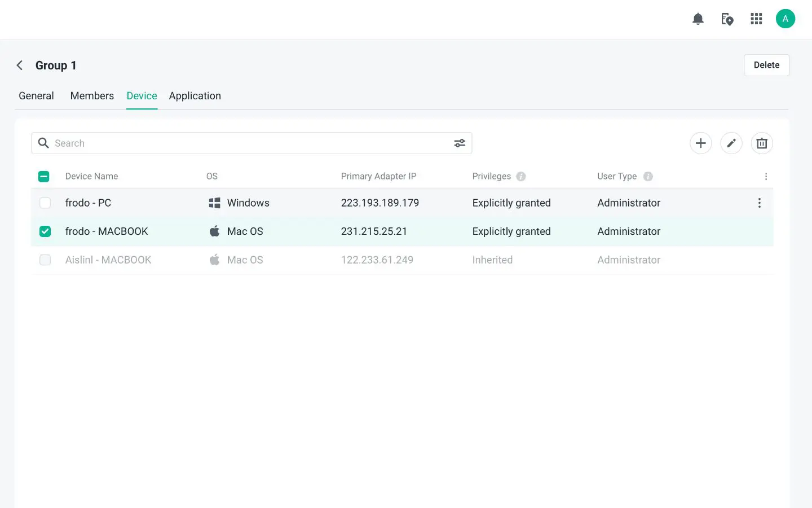Screen dimensions: 812x508
Task: Add a new device with the plus icon
Action: tap(700, 143)
